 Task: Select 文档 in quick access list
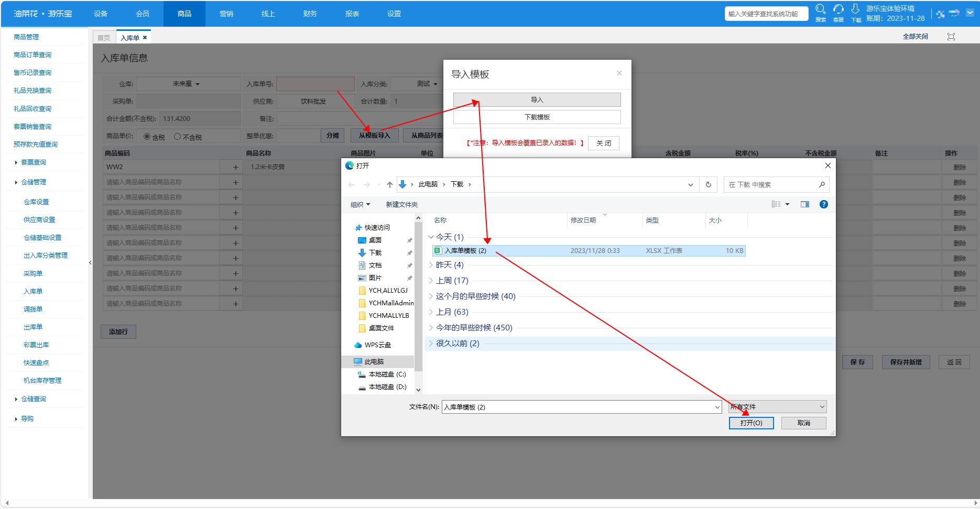pyautogui.click(x=375, y=265)
